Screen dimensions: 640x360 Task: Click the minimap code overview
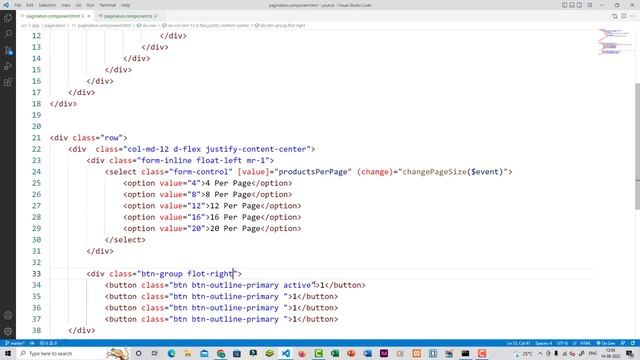pos(614,42)
